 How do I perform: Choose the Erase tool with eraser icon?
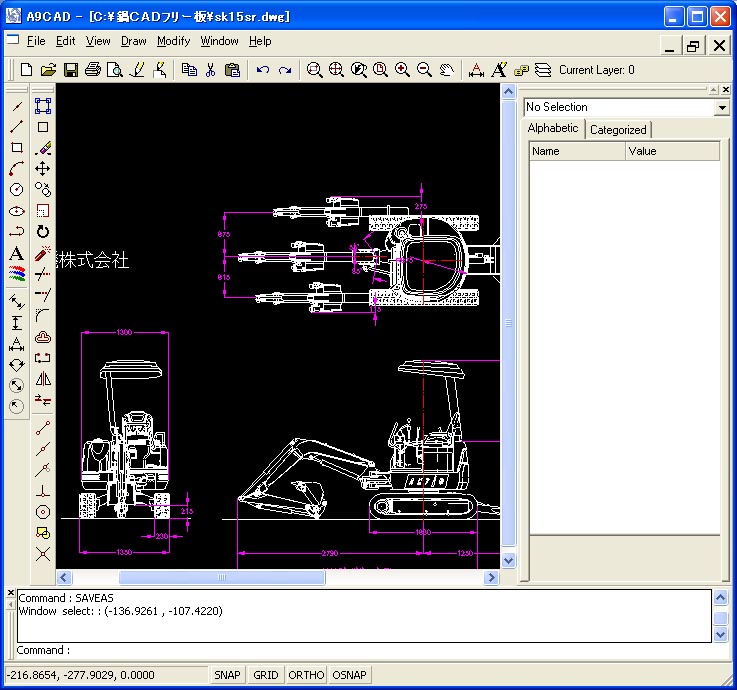point(43,148)
